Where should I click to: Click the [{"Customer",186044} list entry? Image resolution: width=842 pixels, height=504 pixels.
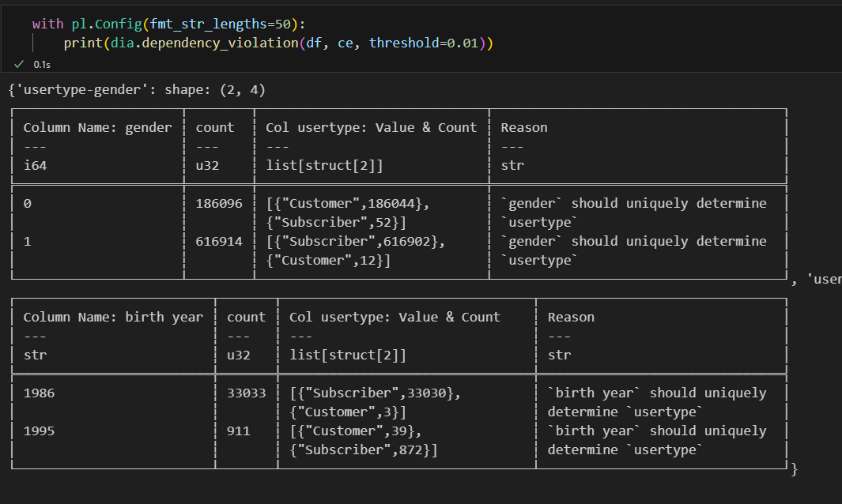tap(348, 204)
